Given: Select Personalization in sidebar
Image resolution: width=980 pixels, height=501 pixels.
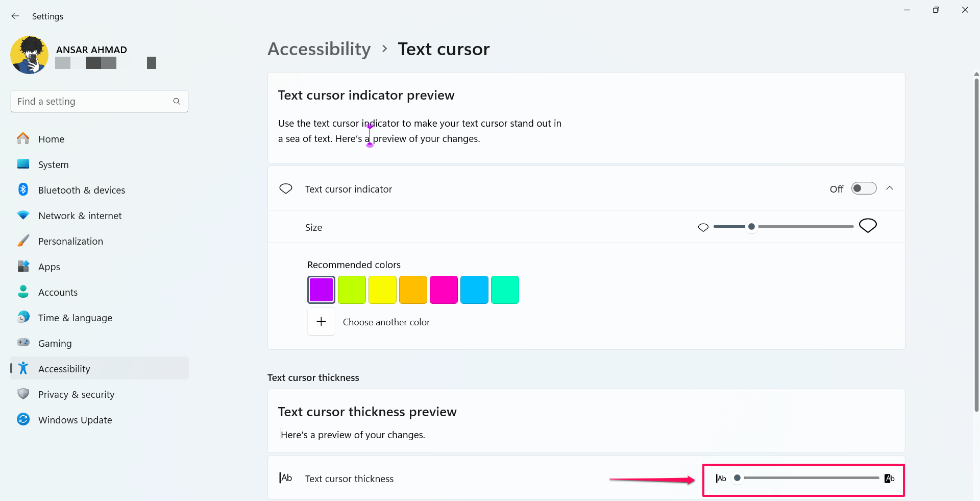Looking at the screenshot, I should 100,241.
